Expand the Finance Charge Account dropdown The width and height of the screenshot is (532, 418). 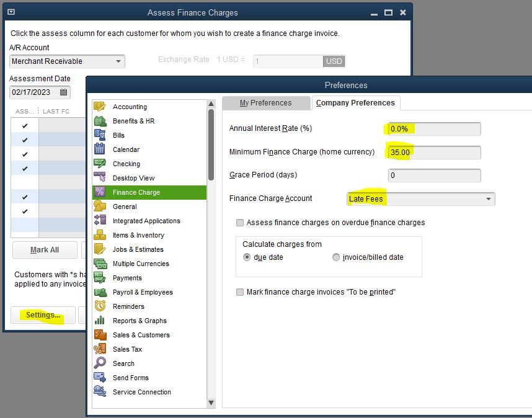tap(489, 199)
